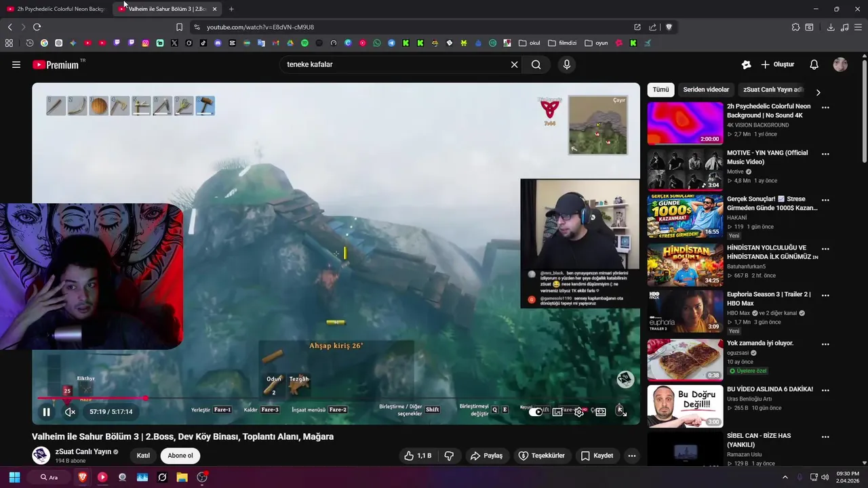Switch to the 2h Psychedelic browser tab
The image size is (868, 488).
56,9
